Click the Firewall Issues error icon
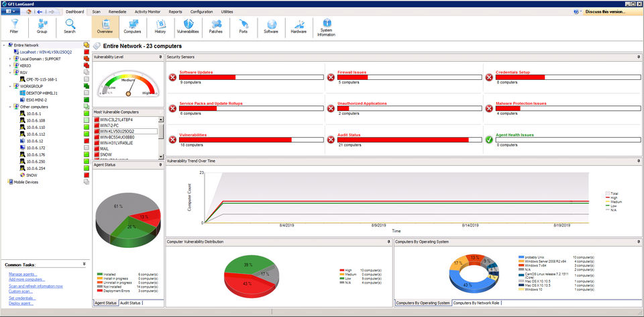This screenshot has height=317, width=644. (x=331, y=78)
